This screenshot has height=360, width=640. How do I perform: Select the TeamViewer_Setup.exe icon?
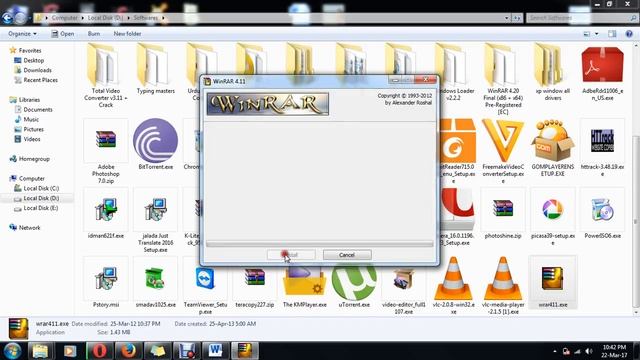pos(205,278)
